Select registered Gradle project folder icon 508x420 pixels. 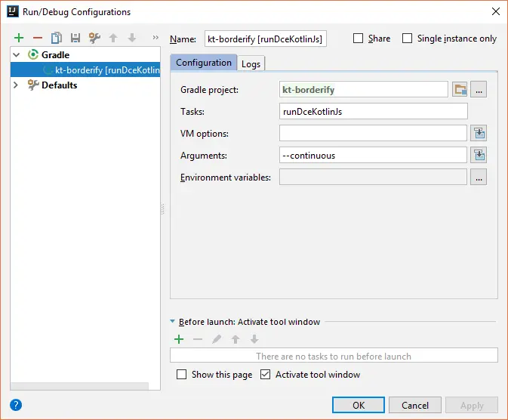click(x=460, y=89)
